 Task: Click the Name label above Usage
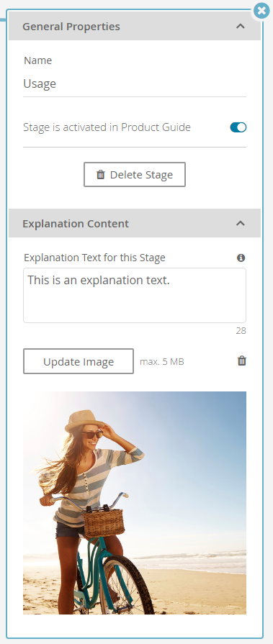38,60
